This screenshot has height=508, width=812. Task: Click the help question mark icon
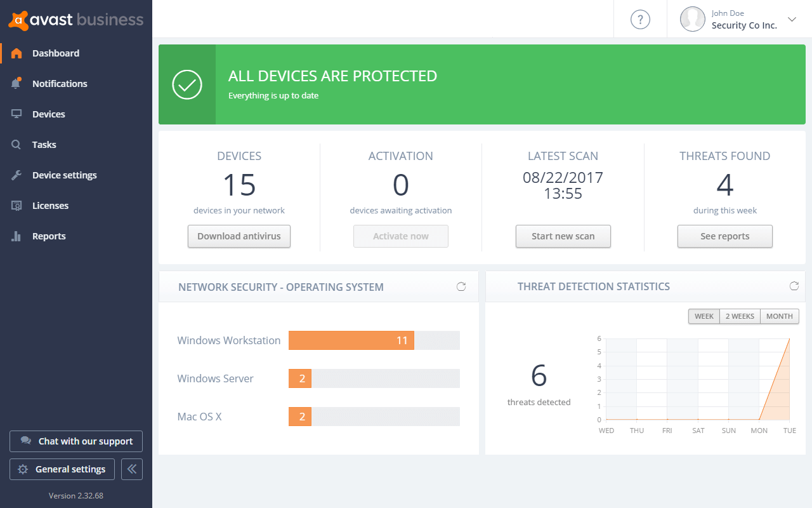point(640,19)
